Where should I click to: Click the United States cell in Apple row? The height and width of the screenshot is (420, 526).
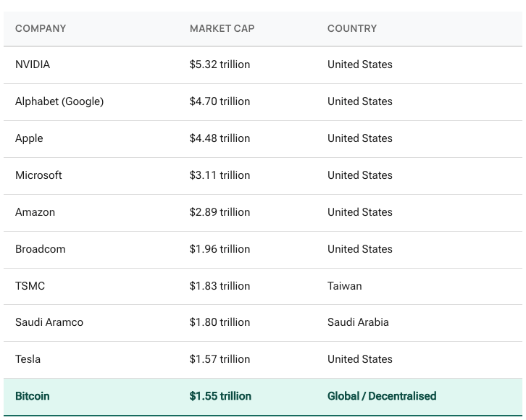(360, 138)
